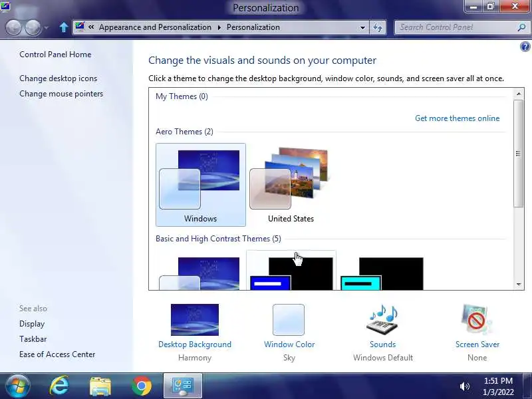This screenshot has height=399, width=532.
Task: Open Taskbar under See also
Action: (33, 339)
